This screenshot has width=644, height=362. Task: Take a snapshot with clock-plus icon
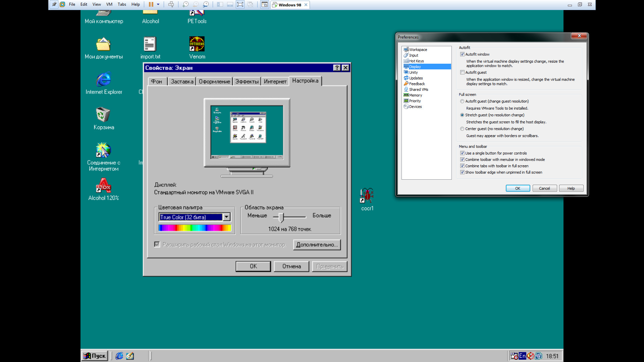point(185,5)
